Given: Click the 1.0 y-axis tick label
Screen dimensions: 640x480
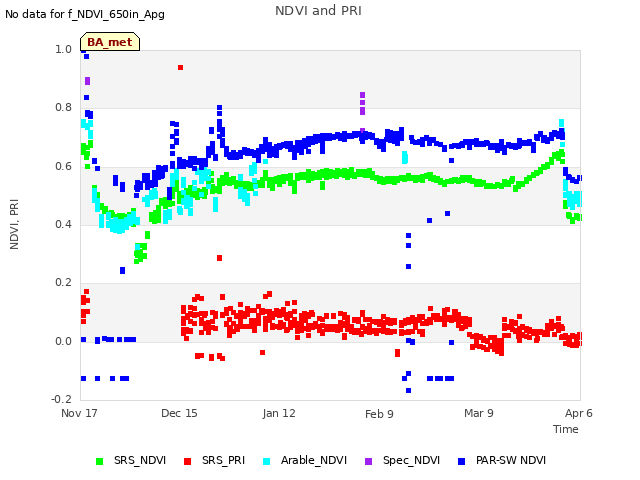Looking at the screenshot, I should [63, 49].
